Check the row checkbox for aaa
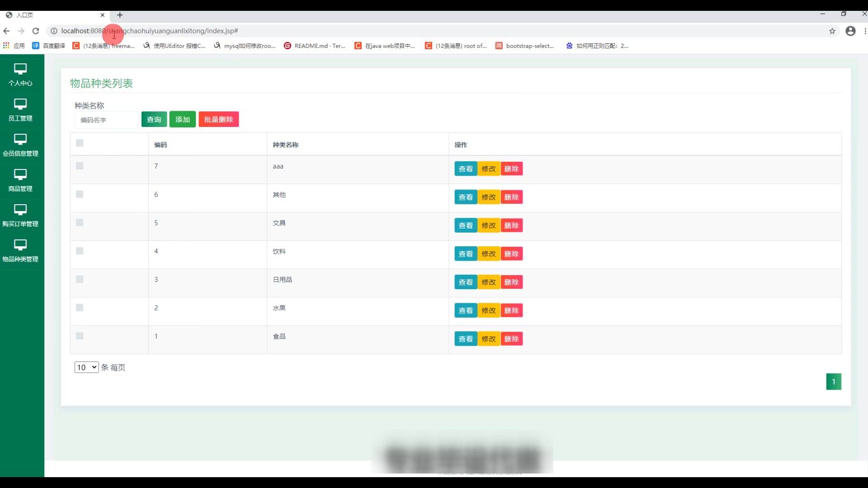868x488 pixels. click(x=80, y=166)
